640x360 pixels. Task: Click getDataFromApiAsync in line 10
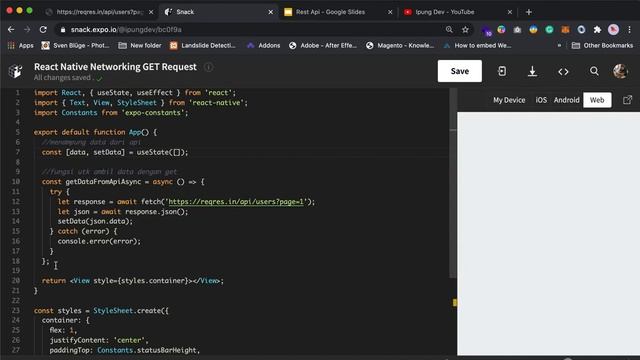pyautogui.click(x=103, y=182)
